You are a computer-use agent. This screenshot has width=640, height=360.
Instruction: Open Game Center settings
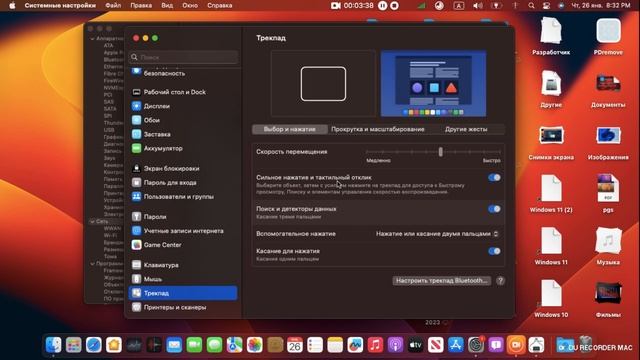click(x=183, y=245)
